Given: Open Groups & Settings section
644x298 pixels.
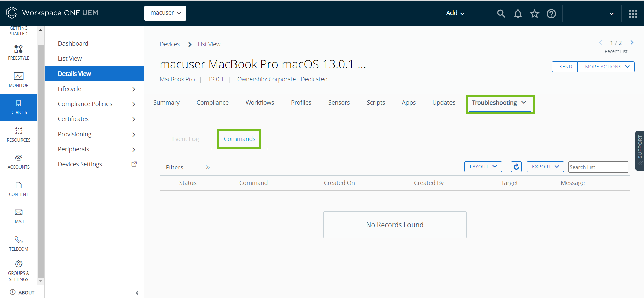Looking at the screenshot, I should click(18, 271).
